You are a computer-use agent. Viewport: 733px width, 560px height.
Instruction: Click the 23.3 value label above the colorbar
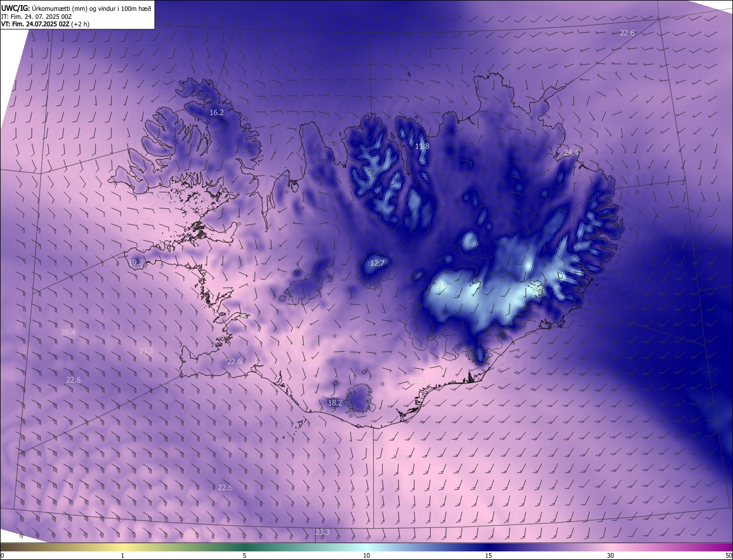coord(322,533)
